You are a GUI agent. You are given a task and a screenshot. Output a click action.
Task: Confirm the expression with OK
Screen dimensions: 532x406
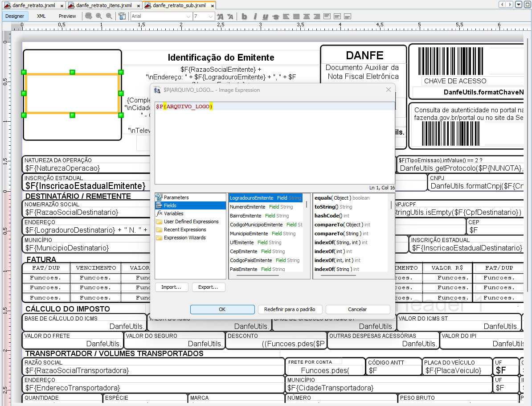coord(222,309)
